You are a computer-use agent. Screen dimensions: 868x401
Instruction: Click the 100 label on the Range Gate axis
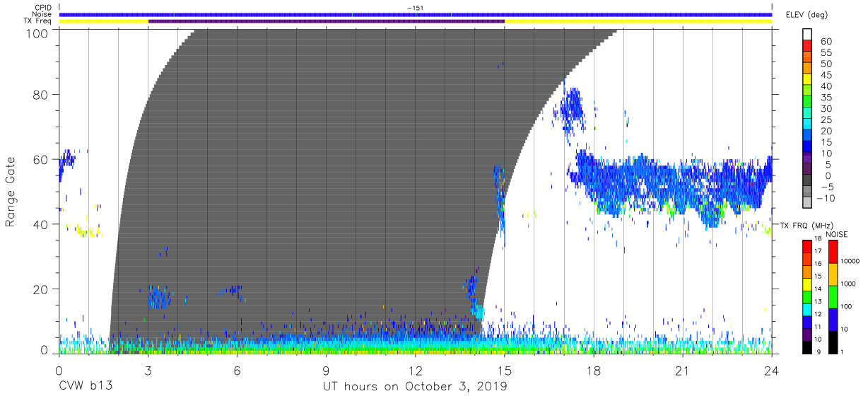pyautogui.click(x=37, y=33)
